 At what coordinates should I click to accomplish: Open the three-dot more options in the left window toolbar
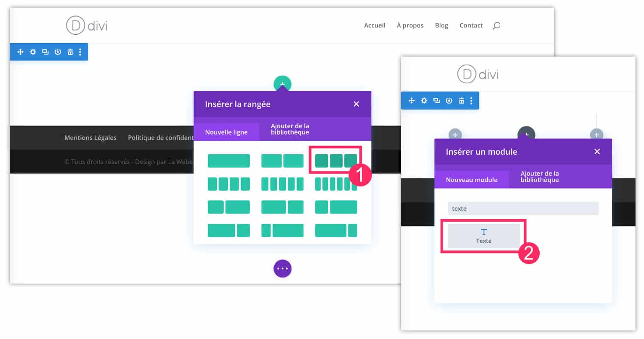pos(80,52)
